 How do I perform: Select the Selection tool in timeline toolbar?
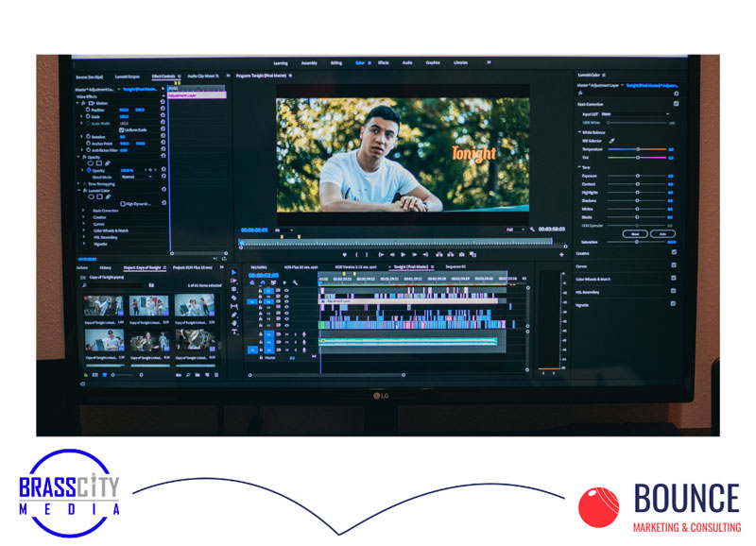point(233,272)
